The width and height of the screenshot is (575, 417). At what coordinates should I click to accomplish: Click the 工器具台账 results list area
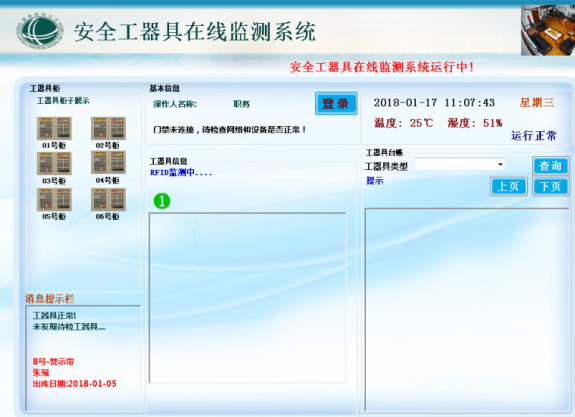point(467,310)
